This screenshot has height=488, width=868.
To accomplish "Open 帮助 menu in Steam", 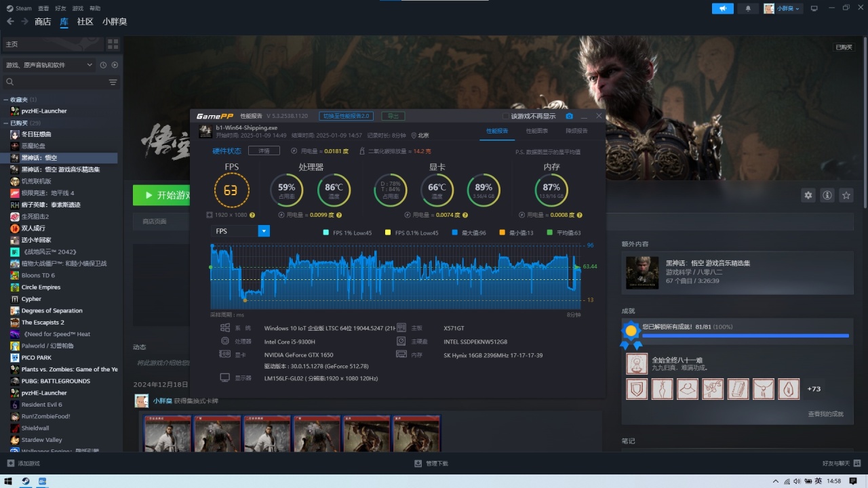I will click(95, 8).
